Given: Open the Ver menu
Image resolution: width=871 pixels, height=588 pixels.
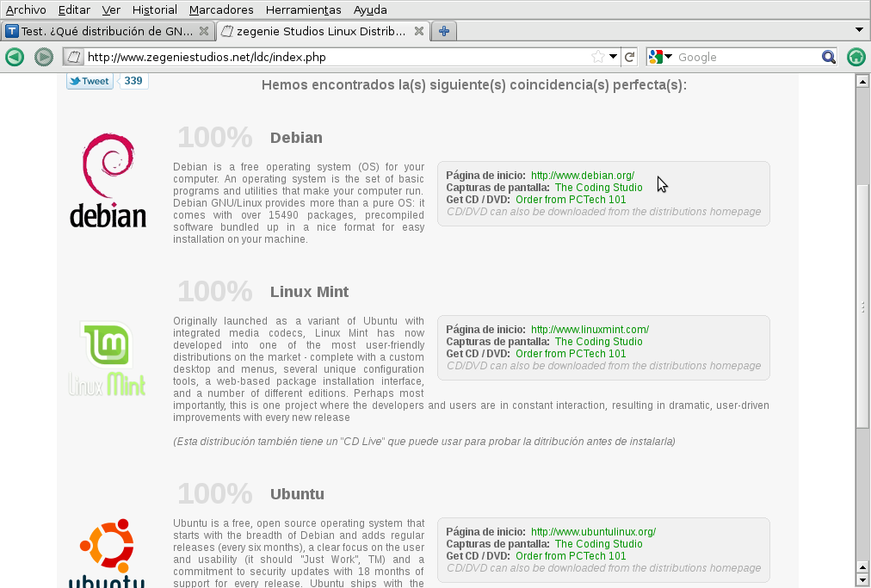Looking at the screenshot, I should (111, 10).
